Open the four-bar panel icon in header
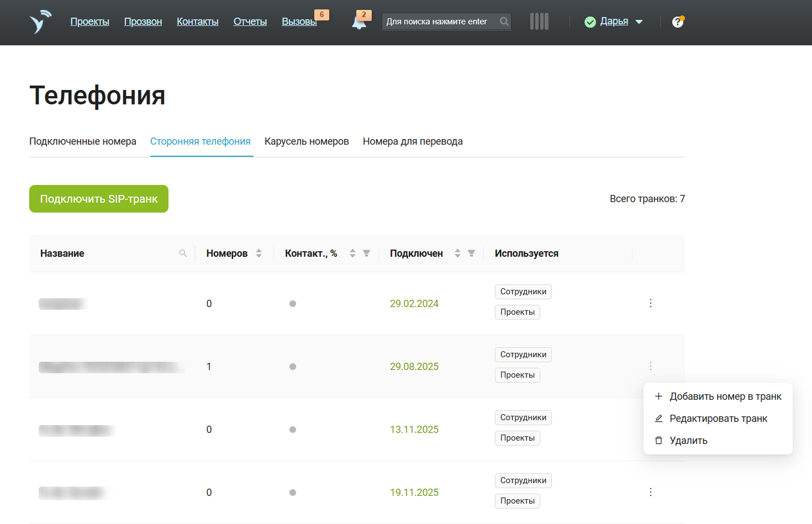812x524 pixels. click(539, 22)
